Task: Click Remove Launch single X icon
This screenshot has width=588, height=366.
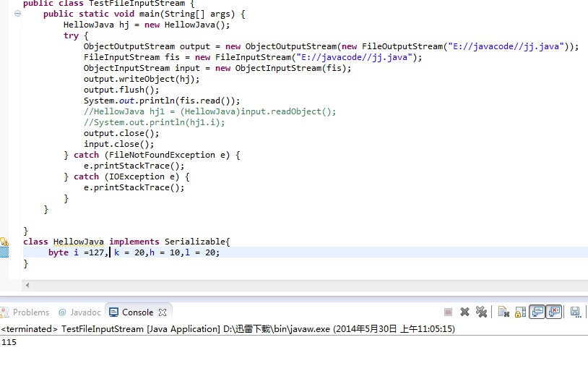Action: coord(464,312)
